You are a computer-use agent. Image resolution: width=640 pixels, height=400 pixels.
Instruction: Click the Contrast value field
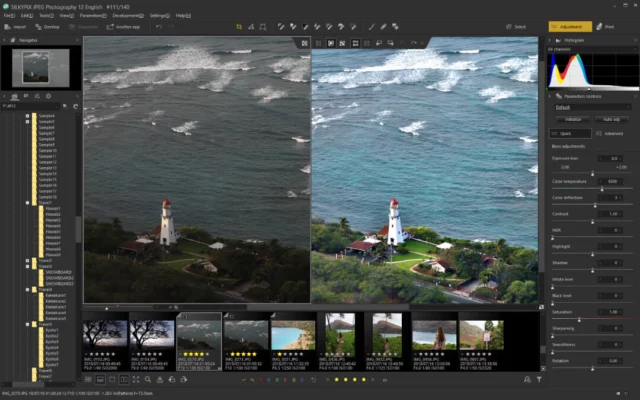[611, 214]
